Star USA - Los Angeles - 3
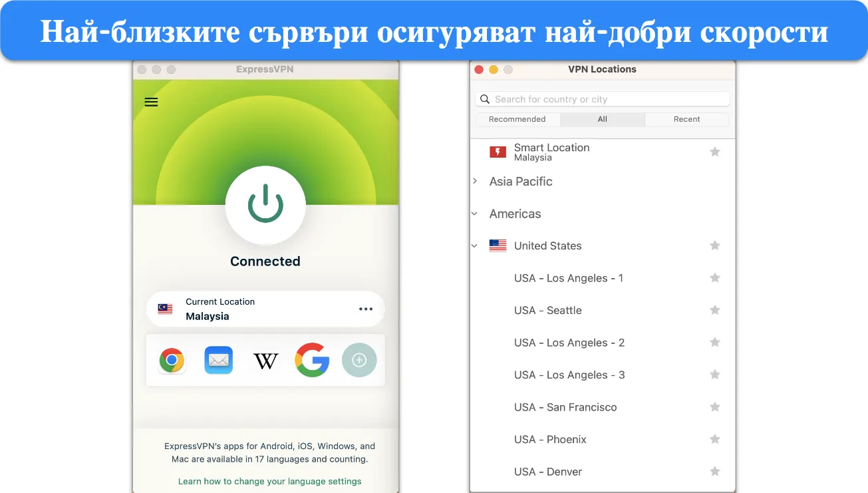868x493 pixels. pyautogui.click(x=715, y=375)
